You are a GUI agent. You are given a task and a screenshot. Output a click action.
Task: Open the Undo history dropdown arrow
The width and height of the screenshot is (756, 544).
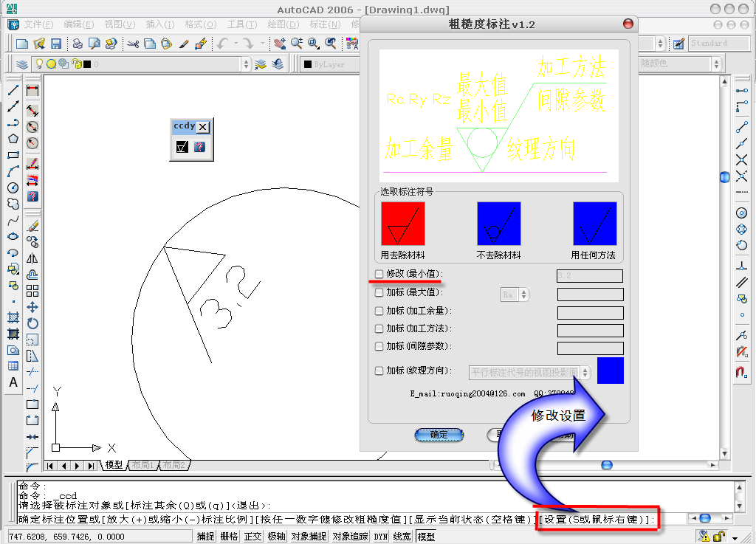[x=236, y=44]
